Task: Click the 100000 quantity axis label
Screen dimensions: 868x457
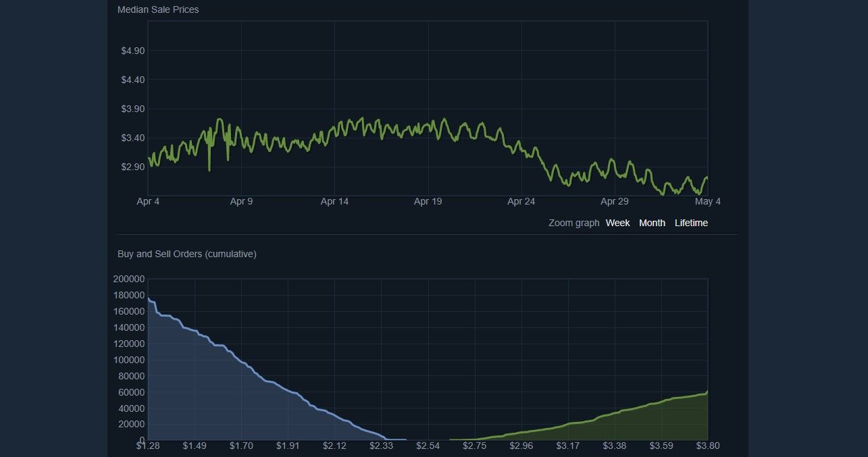Action: click(x=129, y=360)
